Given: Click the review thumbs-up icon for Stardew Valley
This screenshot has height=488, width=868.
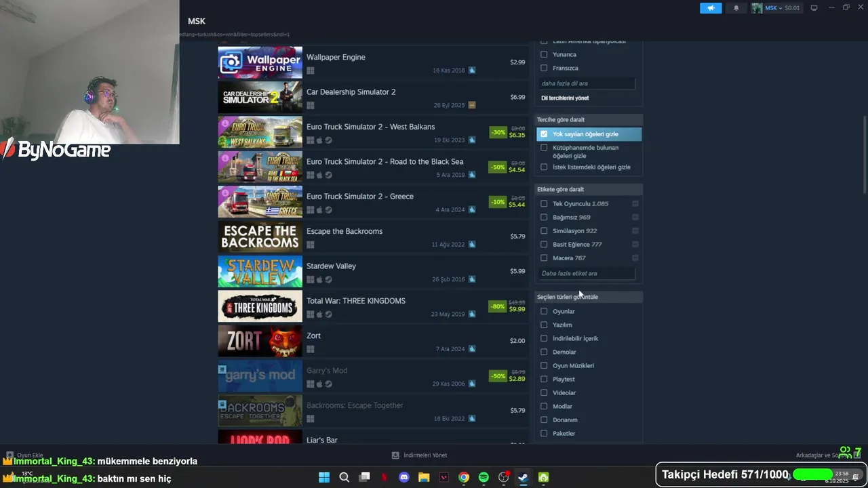Looking at the screenshot, I should point(472,279).
